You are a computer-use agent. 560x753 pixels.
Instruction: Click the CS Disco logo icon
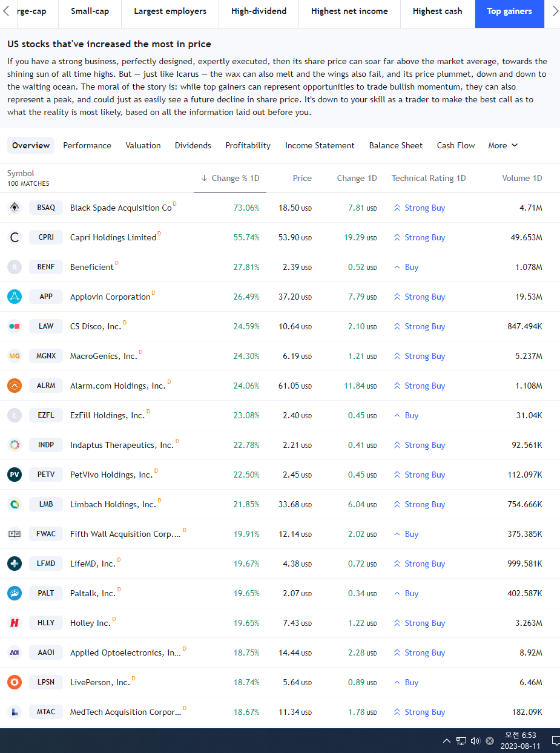15,326
